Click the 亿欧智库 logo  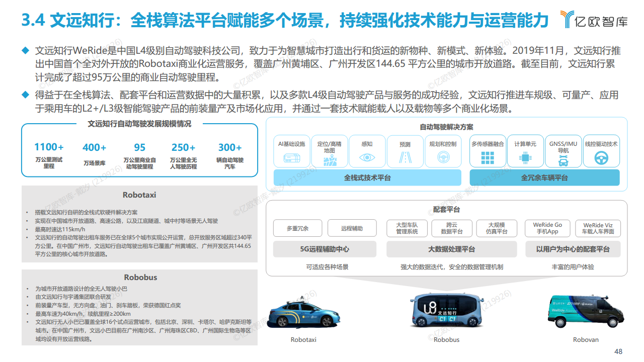coord(594,19)
